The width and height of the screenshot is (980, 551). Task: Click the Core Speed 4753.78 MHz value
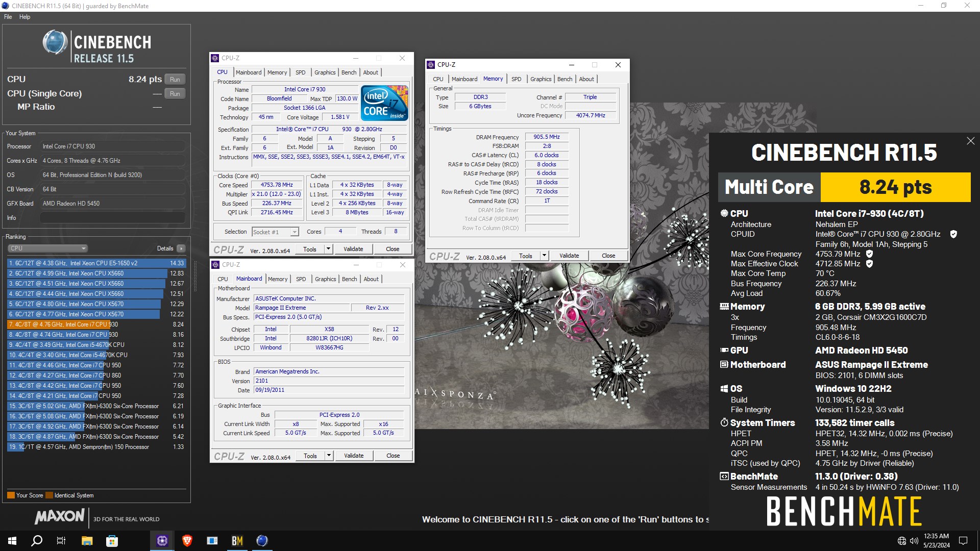pyautogui.click(x=277, y=185)
